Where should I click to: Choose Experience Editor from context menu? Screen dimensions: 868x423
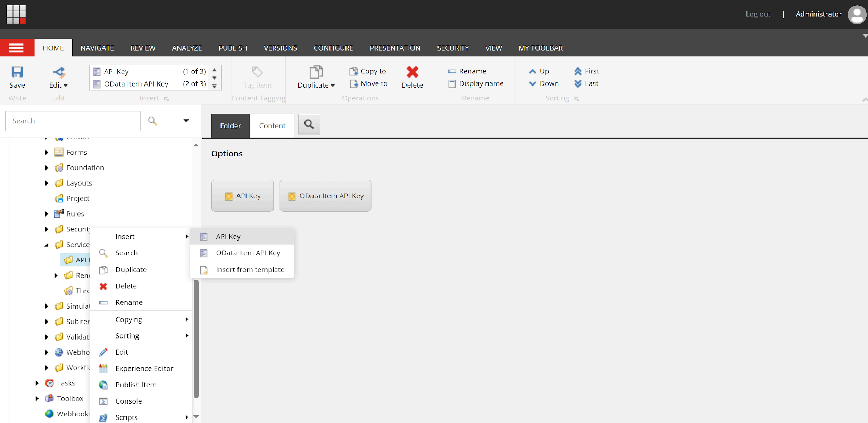click(x=141, y=368)
